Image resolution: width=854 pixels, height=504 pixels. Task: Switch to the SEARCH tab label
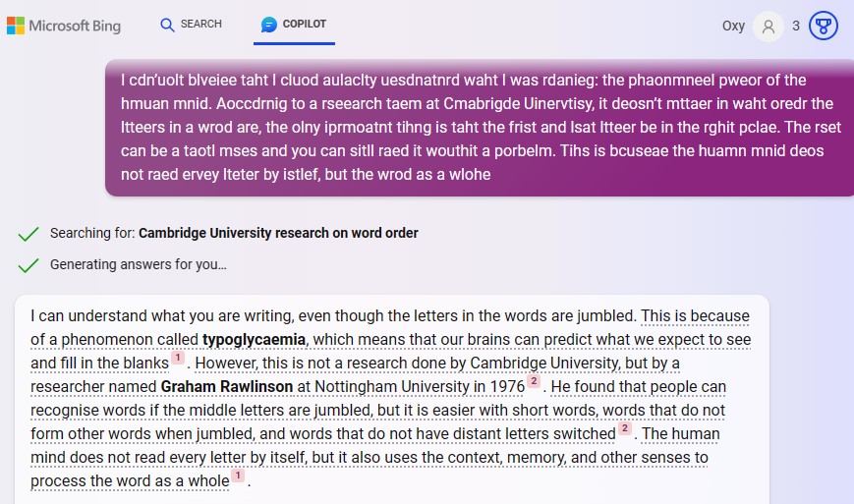[201, 25]
